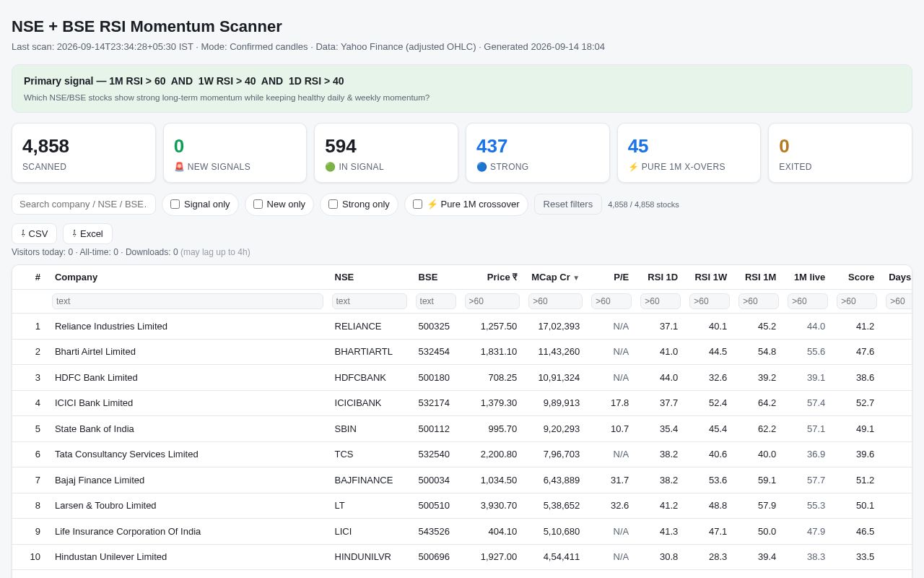Click the green circle icon beside In Signal

coord(330,167)
